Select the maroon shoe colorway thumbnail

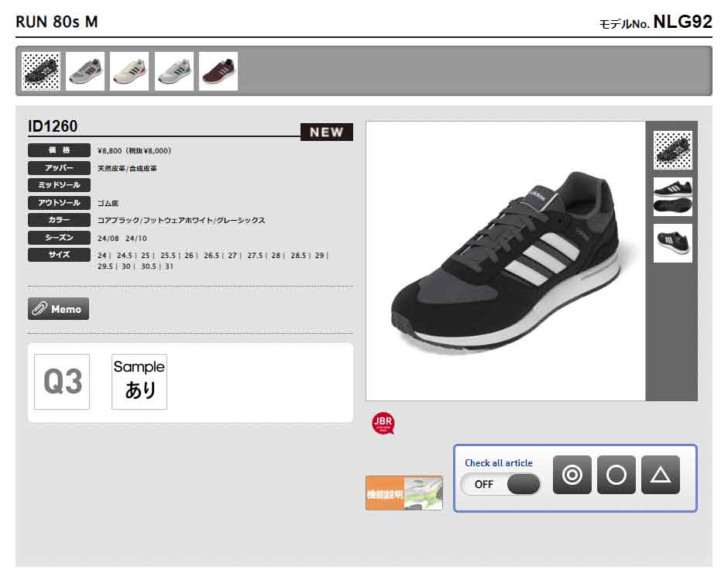point(218,71)
